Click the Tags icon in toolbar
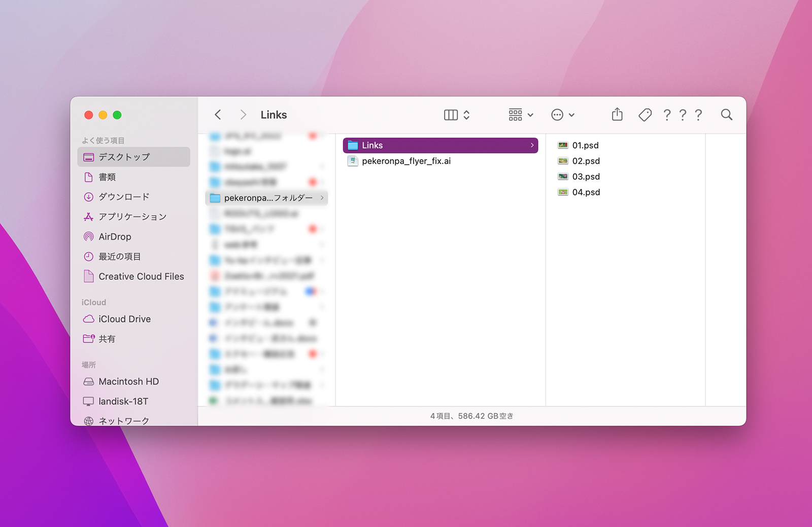The width and height of the screenshot is (812, 527). [x=645, y=115]
